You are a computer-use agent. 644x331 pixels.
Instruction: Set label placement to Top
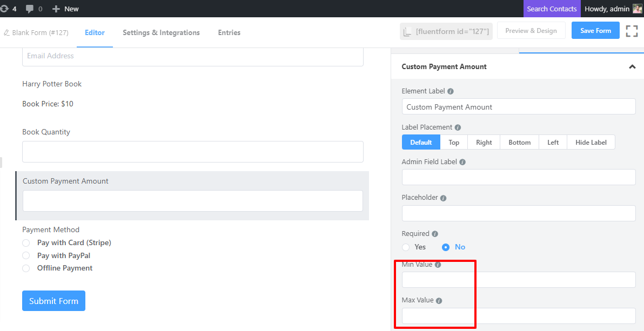point(454,143)
